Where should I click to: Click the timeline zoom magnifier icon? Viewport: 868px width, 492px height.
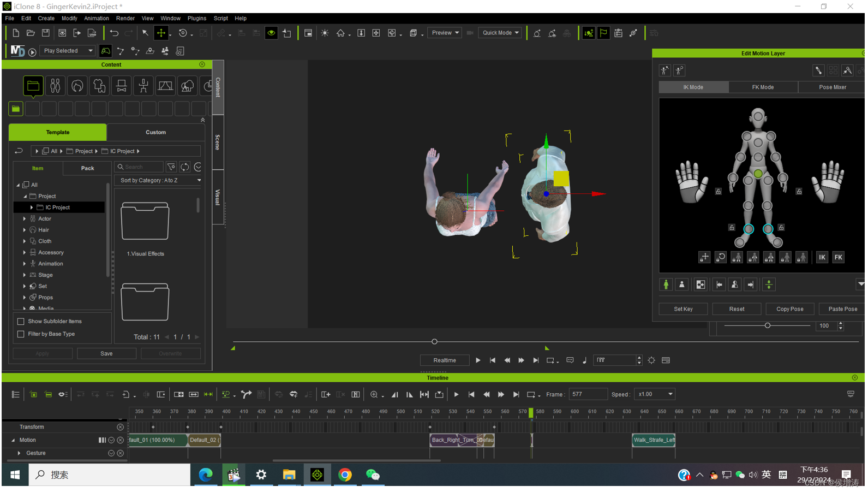(374, 394)
